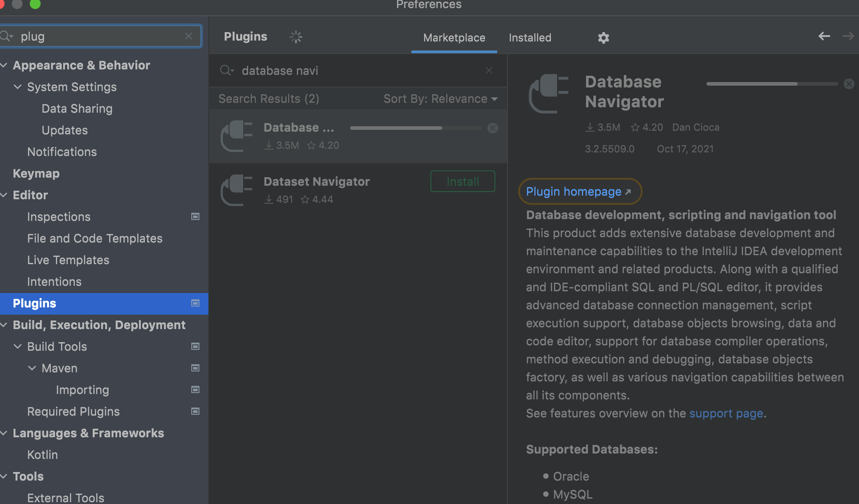The height and width of the screenshot is (504, 859).
Task: Open Inspections settings
Action: (59, 217)
